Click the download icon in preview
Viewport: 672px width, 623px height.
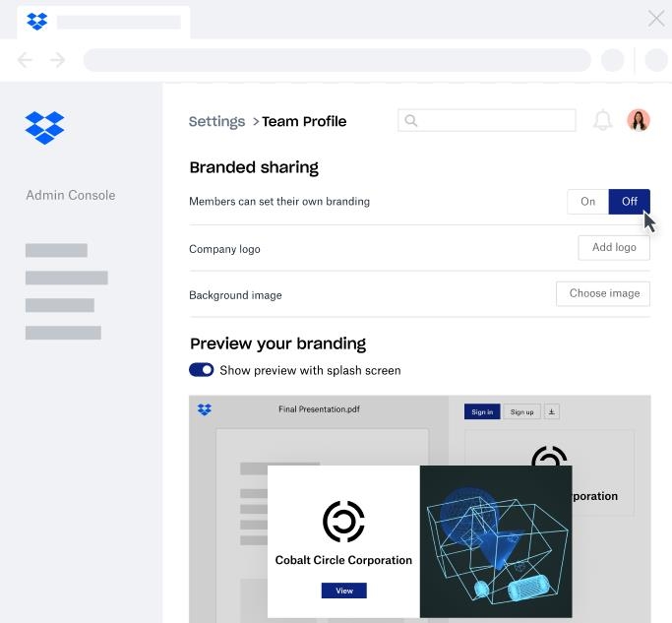(x=551, y=411)
